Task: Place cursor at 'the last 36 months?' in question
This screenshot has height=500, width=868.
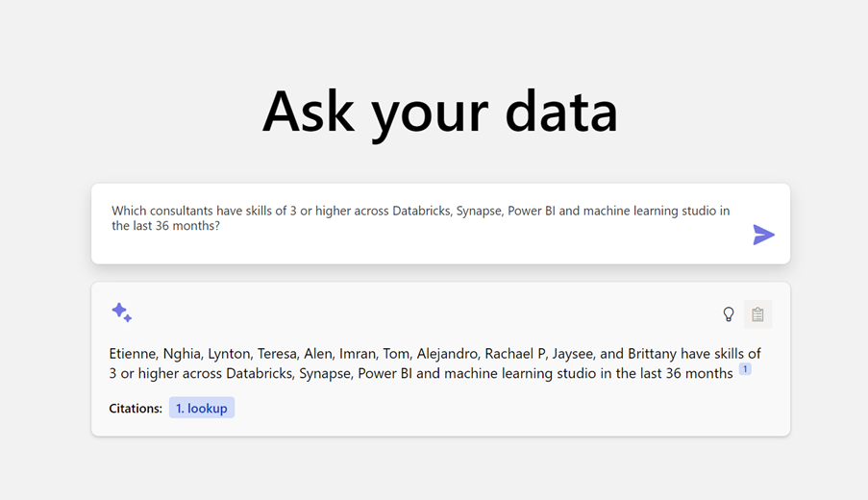Action: click(x=165, y=226)
